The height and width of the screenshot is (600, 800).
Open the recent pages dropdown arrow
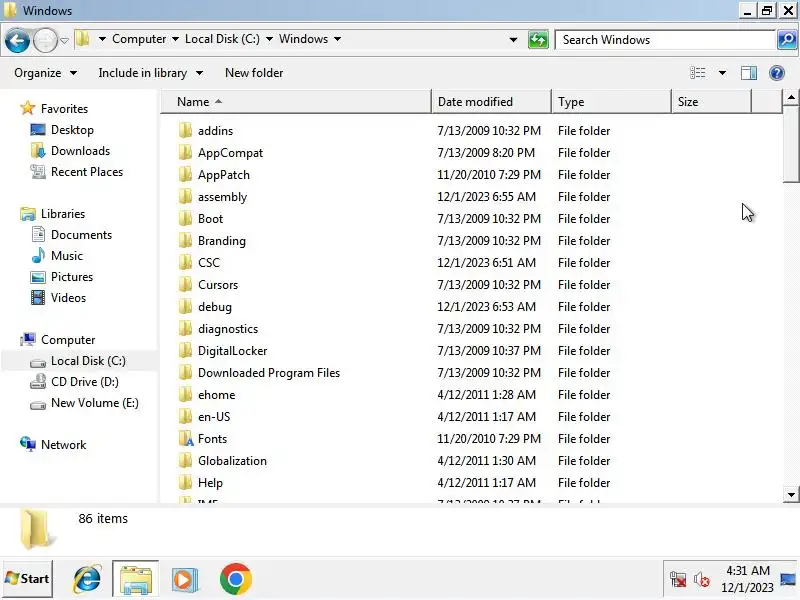coord(64,40)
